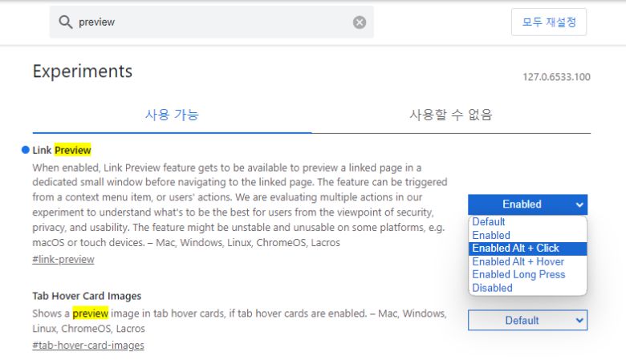The width and height of the screenshot is (626, 364).
Task: Open the #link-preview anchor link
Action: 63,260
